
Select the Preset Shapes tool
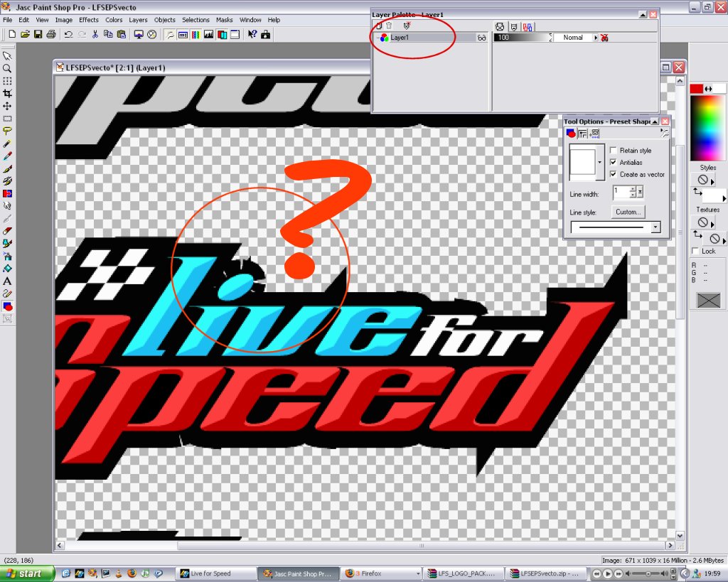click(x=7, y=306)
